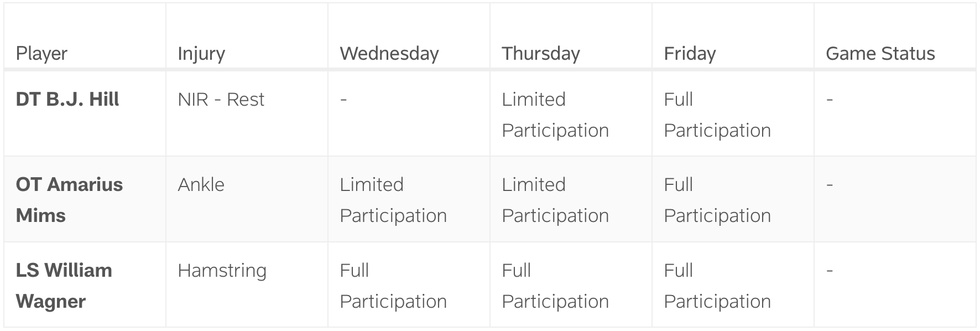
Task: Click the Friday column header
Action: [x=690, y=54]
